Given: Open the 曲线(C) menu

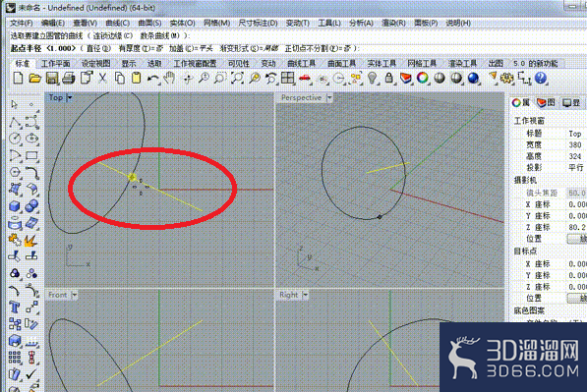Looking at the screenshot, I should [x=118, y=24].
